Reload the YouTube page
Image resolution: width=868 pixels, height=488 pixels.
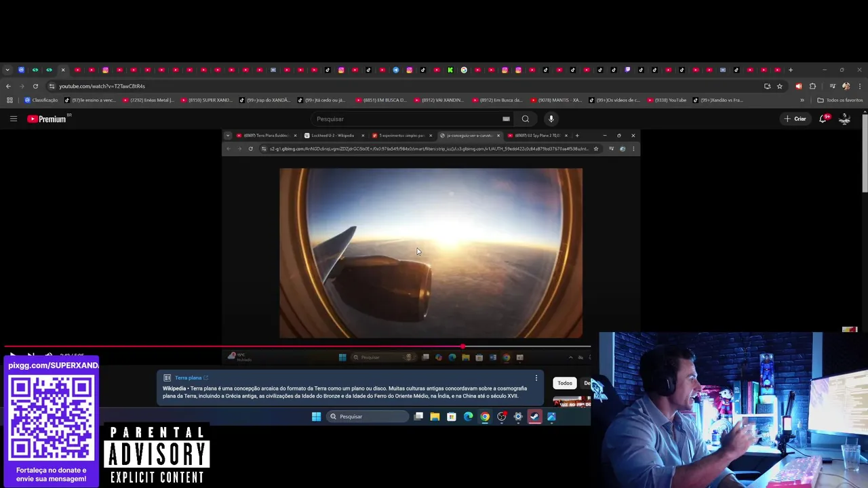pos(35,86)
